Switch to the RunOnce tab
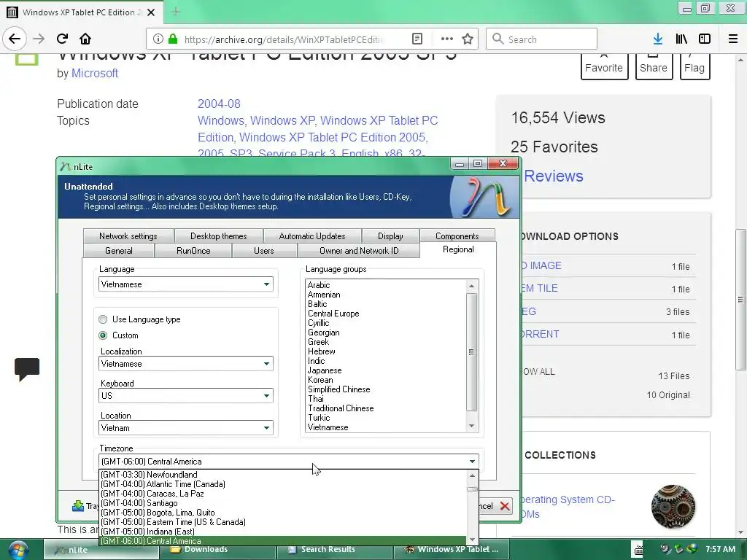 [x=193, y=251]
